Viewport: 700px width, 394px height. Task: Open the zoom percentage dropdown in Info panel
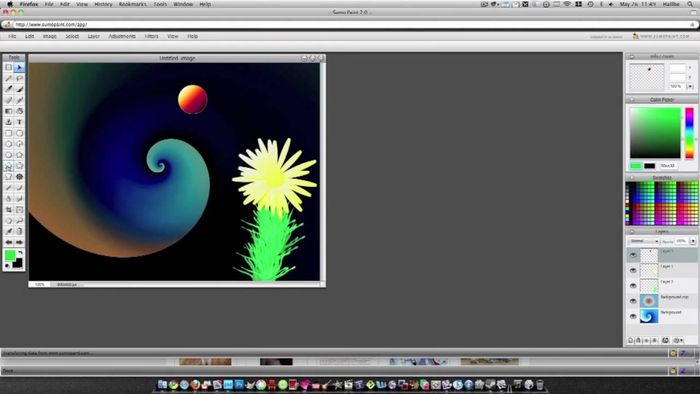click(690, 86)
